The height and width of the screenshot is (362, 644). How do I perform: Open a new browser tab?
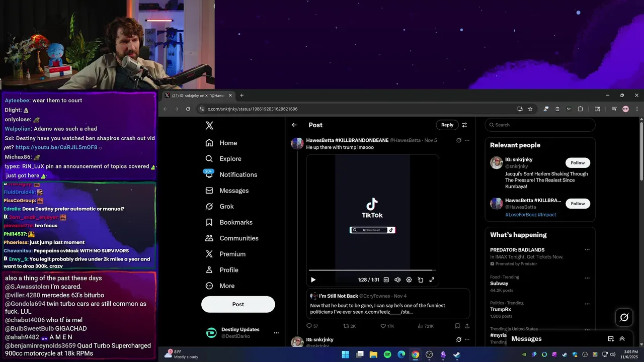242,96
